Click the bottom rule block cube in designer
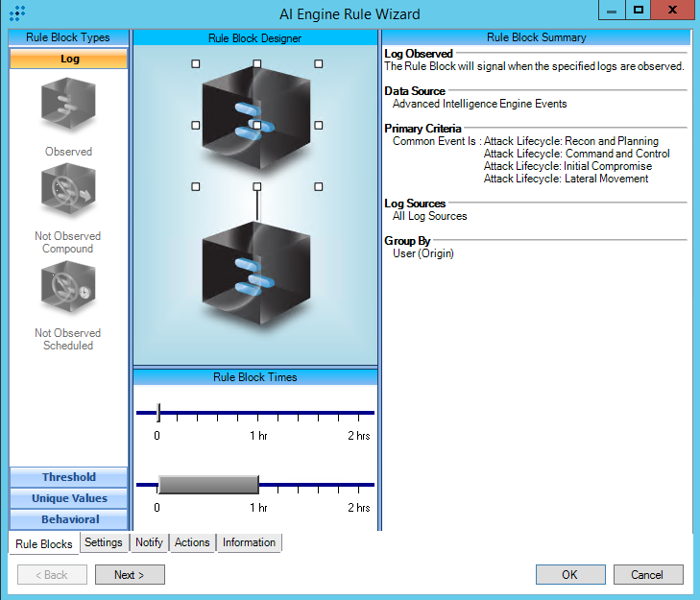 point(256,279)
